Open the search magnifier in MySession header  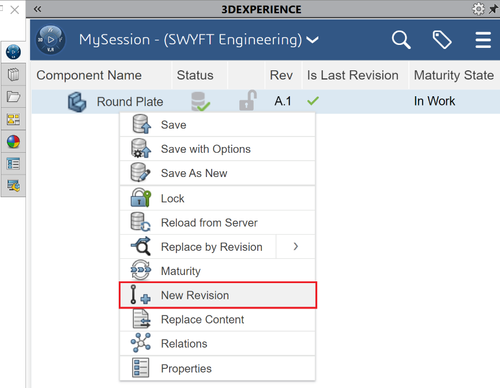401,40
